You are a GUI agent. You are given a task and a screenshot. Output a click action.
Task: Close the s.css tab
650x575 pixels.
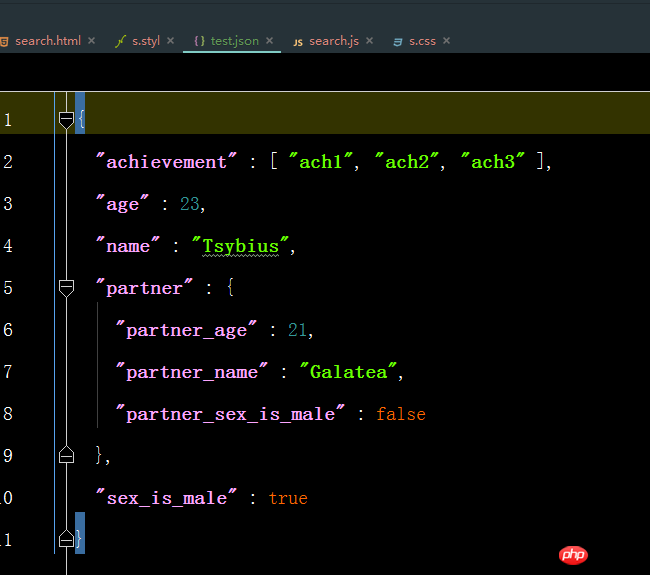coord(446,41)
